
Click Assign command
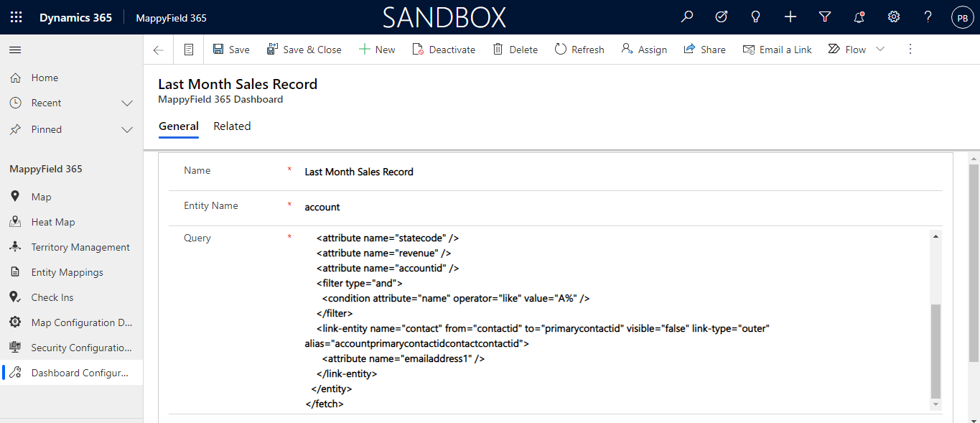(644, 50)
